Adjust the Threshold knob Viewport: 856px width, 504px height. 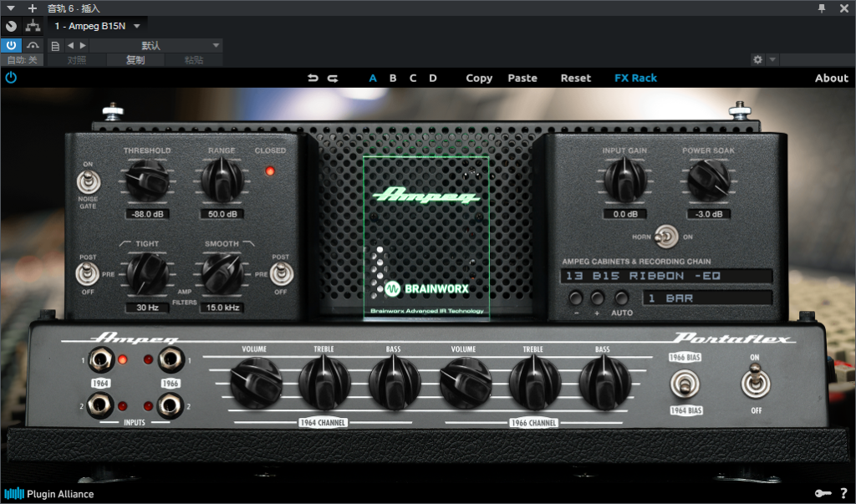pyautogui.click(x=147, y=180)
